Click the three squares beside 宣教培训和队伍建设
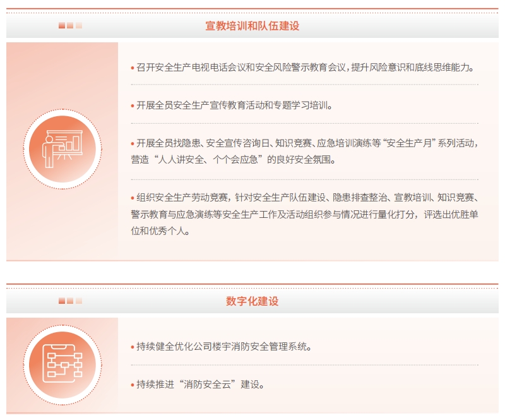This screenshot has width=505, height=420. [x=70, y=26]
